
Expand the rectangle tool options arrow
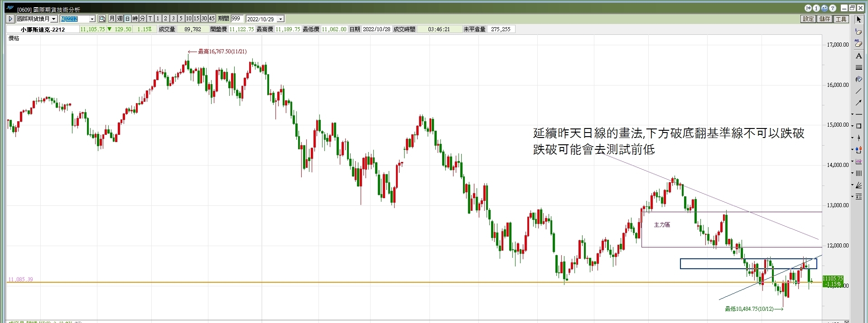click(852, 127)
